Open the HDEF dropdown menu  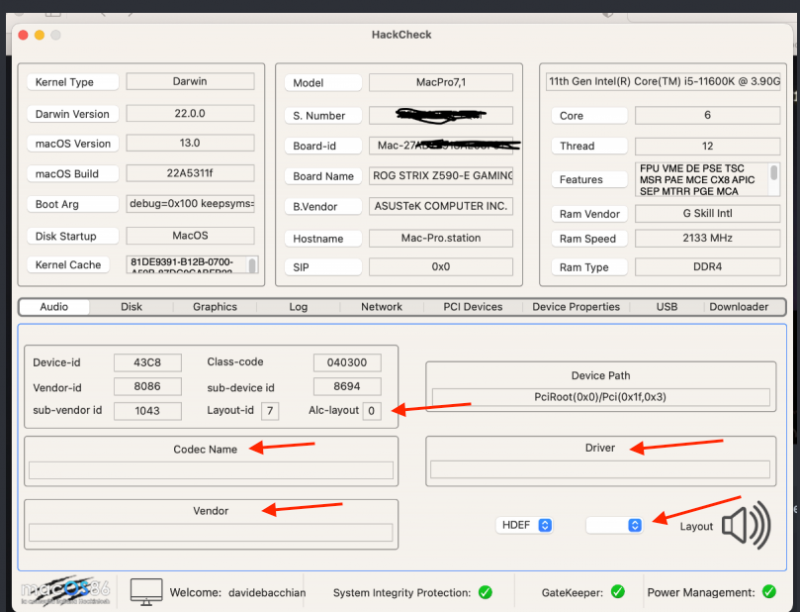pos(525,525)
